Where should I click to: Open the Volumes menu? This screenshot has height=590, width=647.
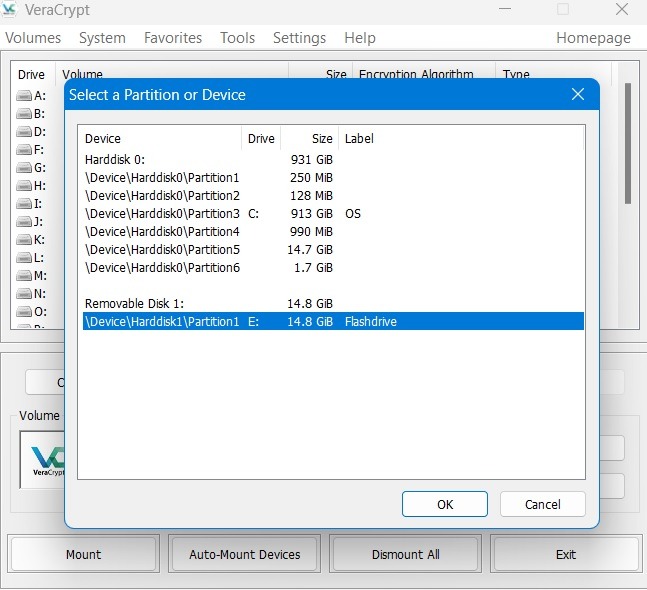[33, 38]
